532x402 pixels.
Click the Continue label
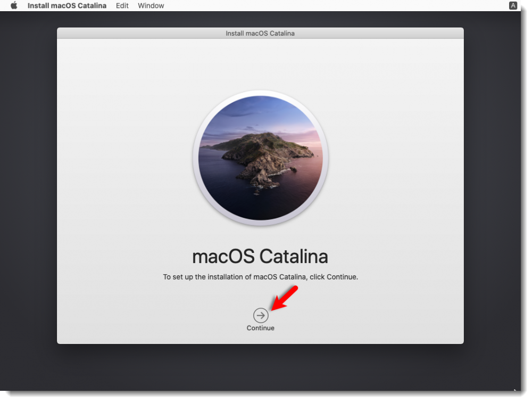(x=261, y=328)
